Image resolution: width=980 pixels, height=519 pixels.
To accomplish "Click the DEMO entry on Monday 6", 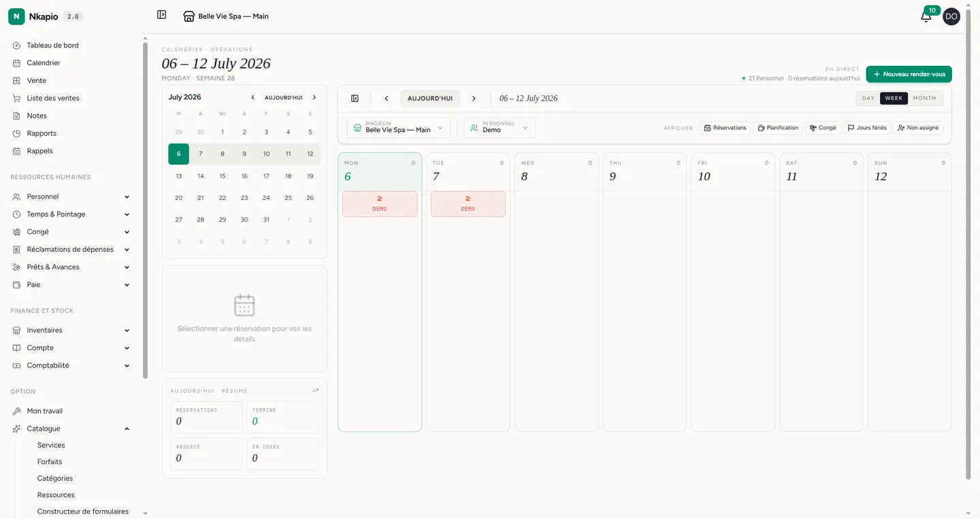I will 380,204.
